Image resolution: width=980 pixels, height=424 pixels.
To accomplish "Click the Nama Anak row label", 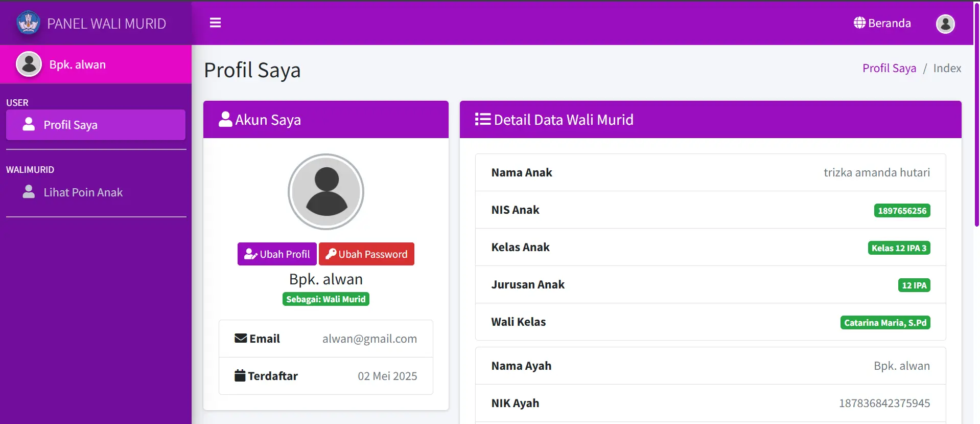I will (x=522, y=172).
